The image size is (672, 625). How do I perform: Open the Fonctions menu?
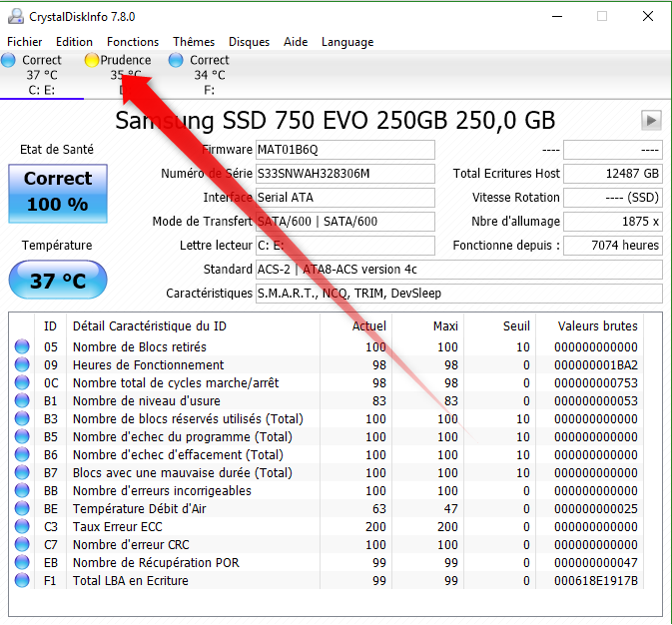coord(133,42)
